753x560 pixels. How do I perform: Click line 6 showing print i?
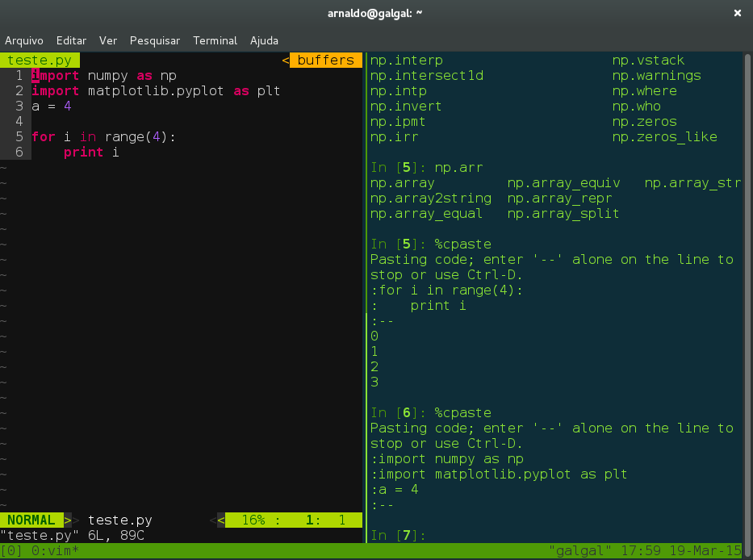[91, 152]
